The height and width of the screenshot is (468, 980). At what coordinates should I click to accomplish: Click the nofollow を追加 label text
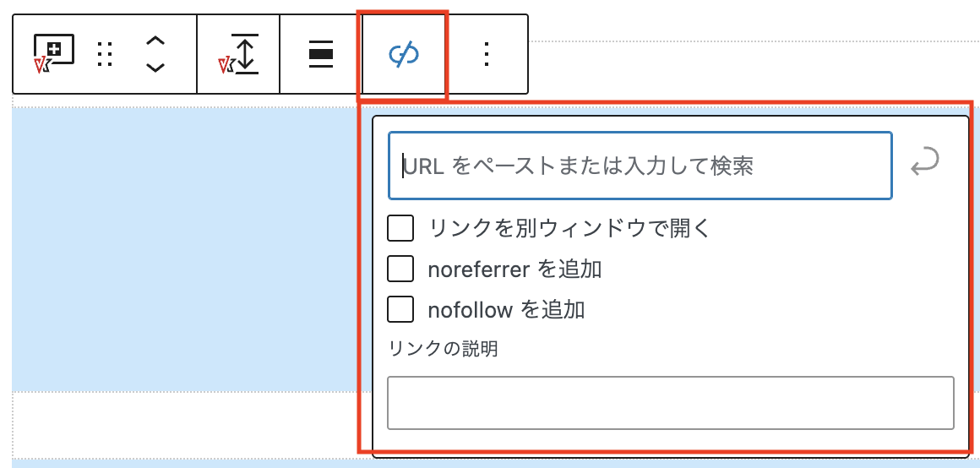pos(506,309)
